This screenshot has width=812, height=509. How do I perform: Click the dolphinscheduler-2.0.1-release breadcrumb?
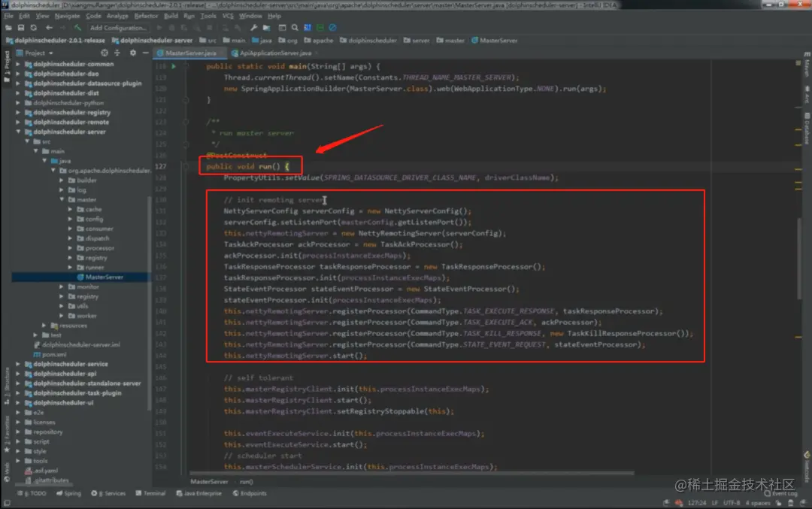pyautogui.click(x=56, y=41)
